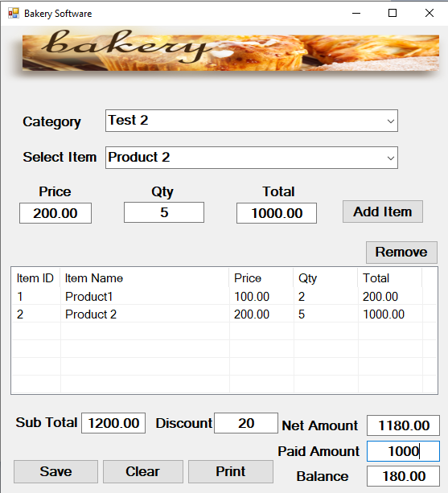This screenshot has width=448, height=493.
Task: Maximize the Bakery Software window
Action: [393, 13]
